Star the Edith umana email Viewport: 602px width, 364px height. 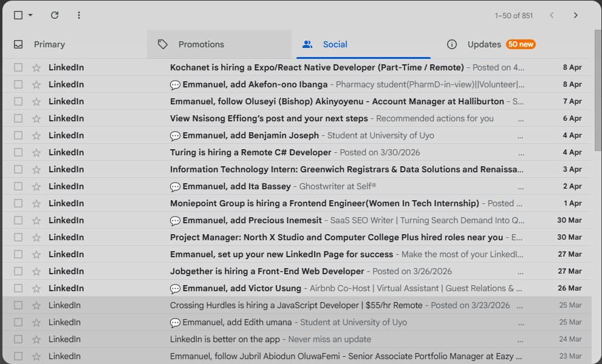36,322
